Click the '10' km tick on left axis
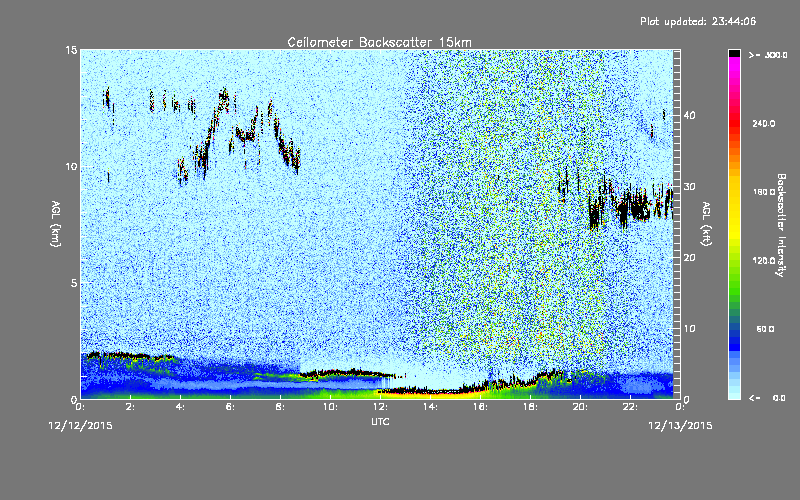 click(71, 167)
